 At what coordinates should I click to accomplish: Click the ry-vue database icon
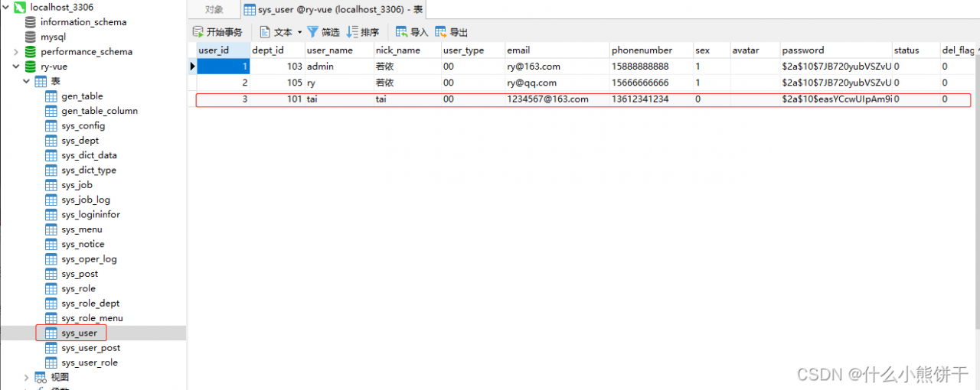click(x=31, y=67)
